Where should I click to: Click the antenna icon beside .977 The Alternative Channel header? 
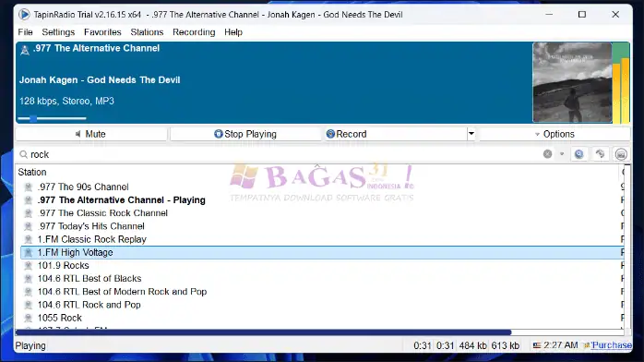(25, 50)
